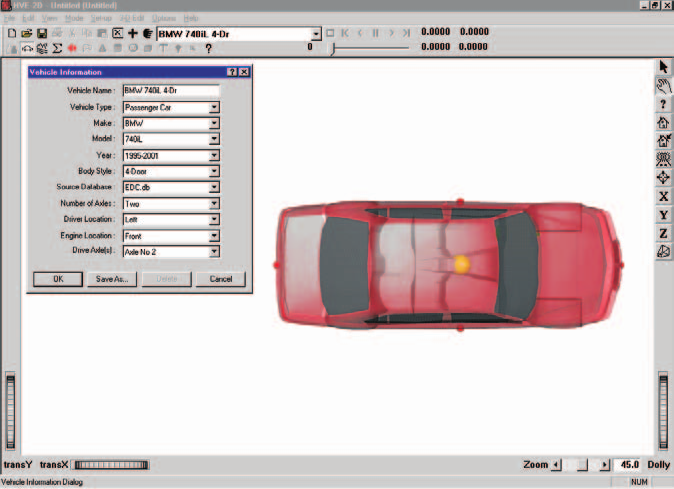This screenshot has width=674, height=489.
Task: Open the Driver Location dropdown
Action: pos(214,220)
